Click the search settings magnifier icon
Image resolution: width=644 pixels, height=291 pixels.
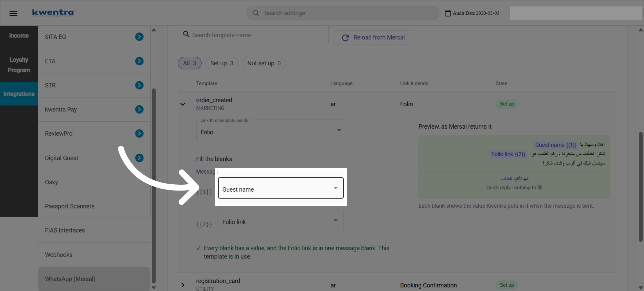(256, 13)
